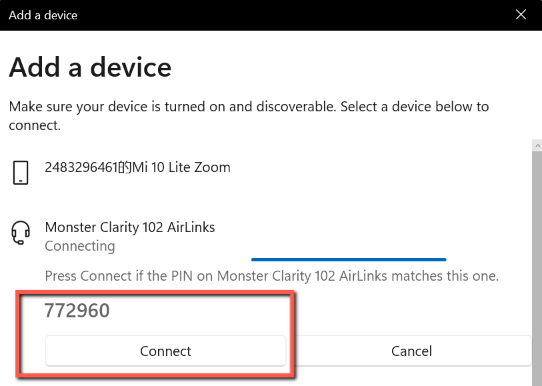
Task: Click the empty black title bar area
Action: point(294,15)
